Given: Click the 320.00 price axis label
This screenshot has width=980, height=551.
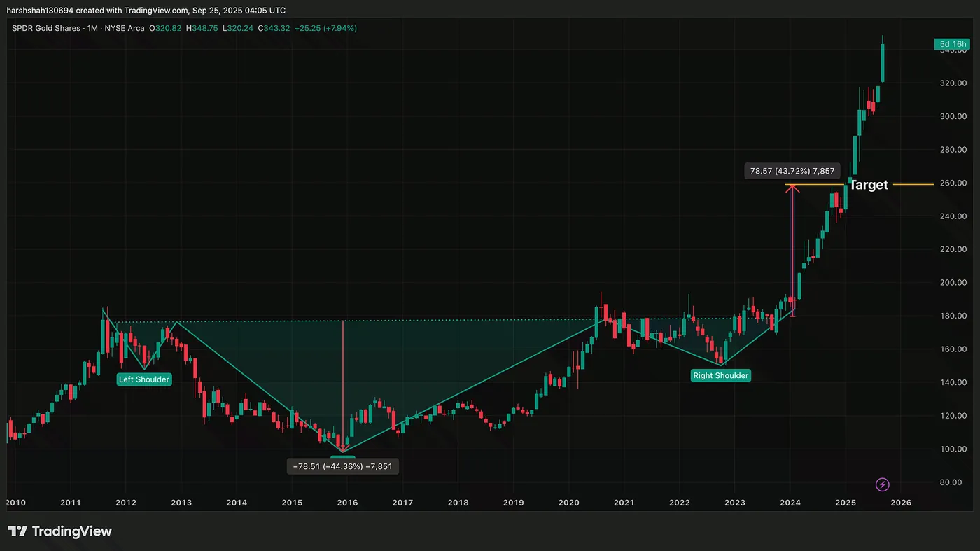Looking at the screenshot, I should (x=953, y=83).
